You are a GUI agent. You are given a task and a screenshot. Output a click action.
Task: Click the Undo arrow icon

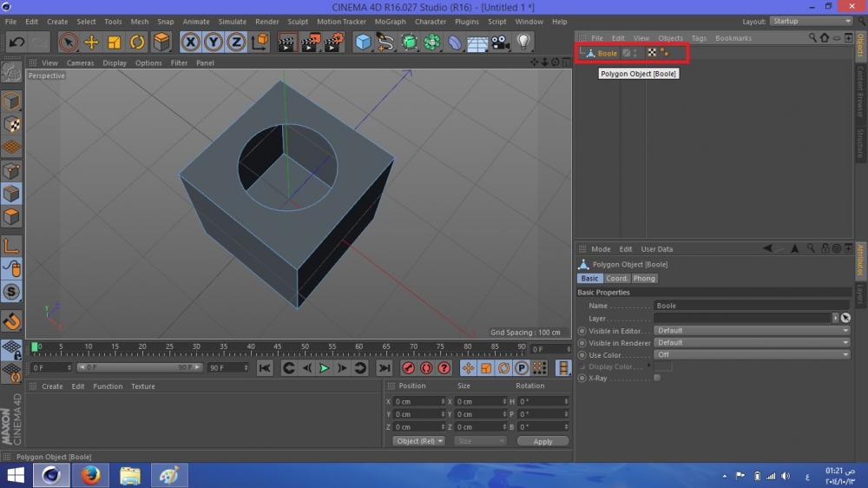coord(16,42)
